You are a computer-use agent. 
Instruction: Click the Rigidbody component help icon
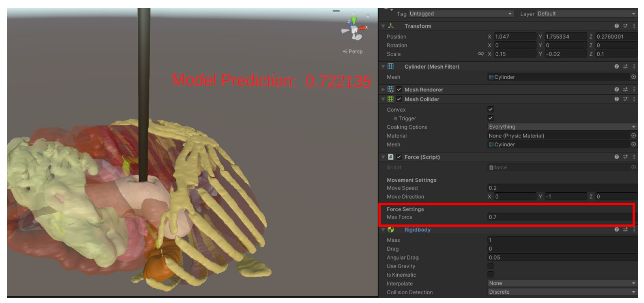point(617,230)
